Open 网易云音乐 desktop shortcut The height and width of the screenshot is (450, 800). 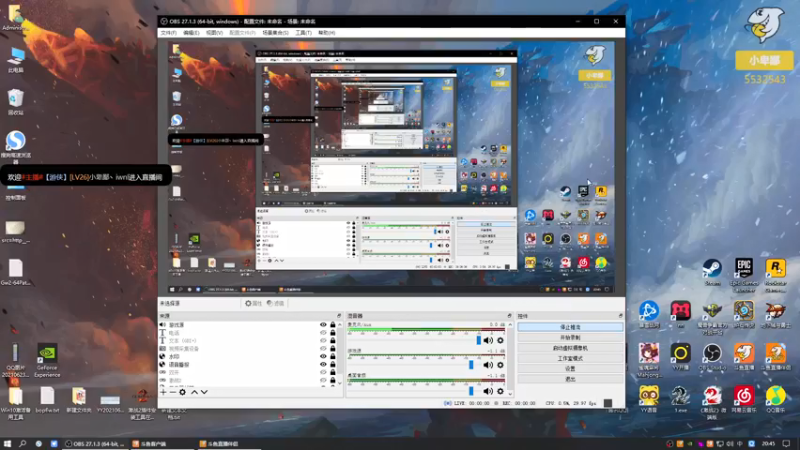click(x=744, y=399)
